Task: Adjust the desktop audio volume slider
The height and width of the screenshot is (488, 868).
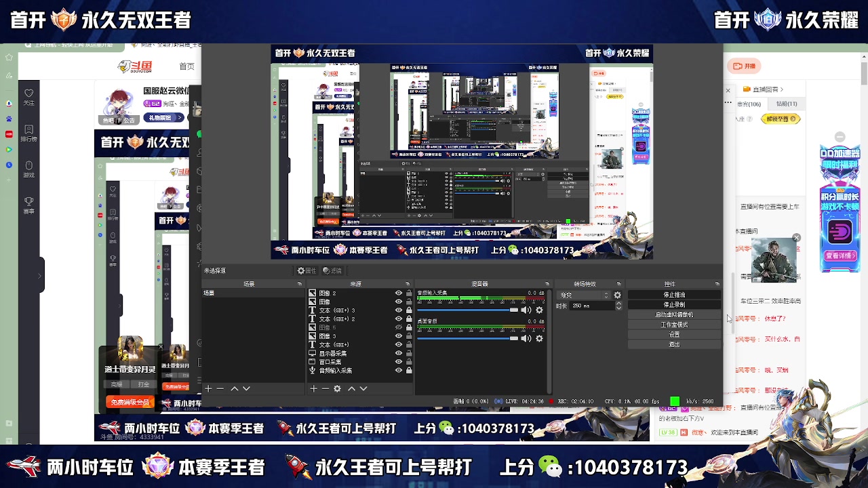Action: coord(467,338)
